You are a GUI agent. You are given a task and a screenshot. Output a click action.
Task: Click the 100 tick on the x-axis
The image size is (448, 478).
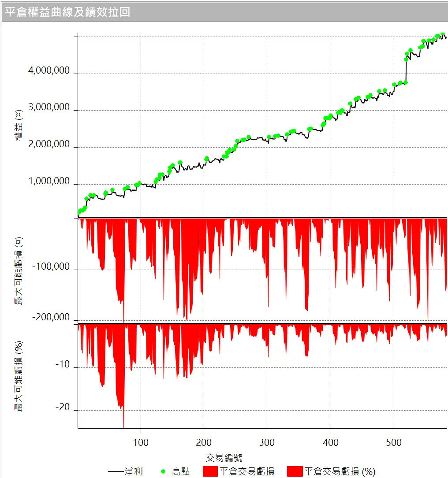tap(141, 442)
